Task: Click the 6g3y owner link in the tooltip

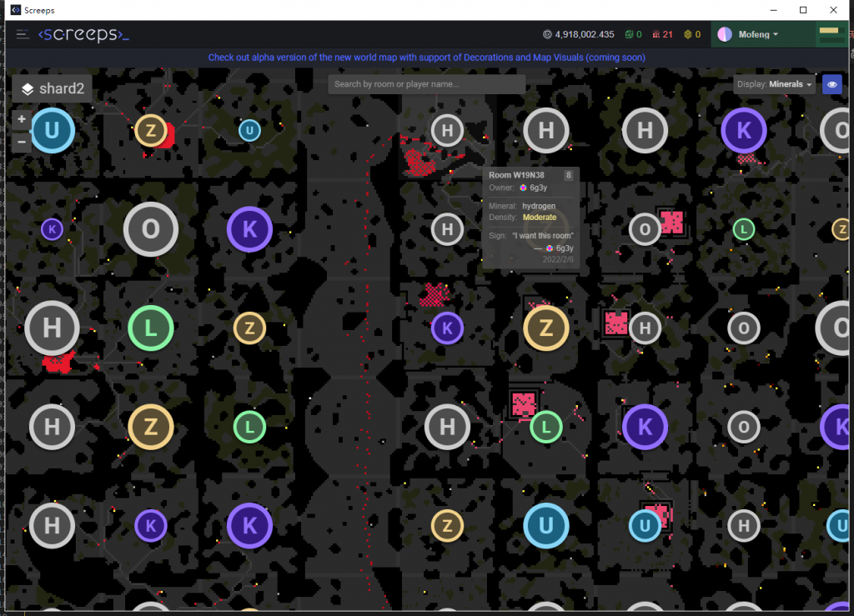Action: pos(538,188)
